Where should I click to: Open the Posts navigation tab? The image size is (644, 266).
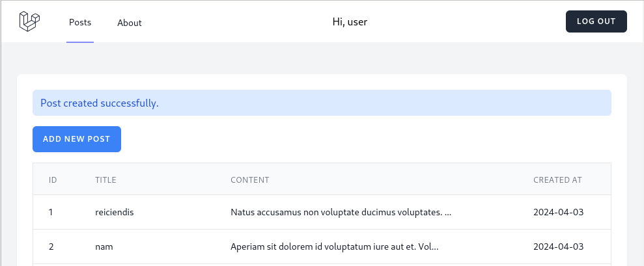(80, 22)
